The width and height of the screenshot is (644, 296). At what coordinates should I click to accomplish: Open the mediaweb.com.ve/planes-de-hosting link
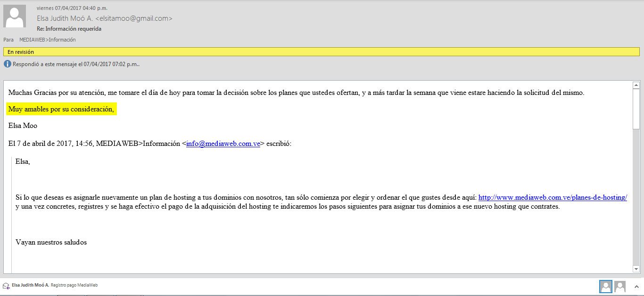[553, 197]
